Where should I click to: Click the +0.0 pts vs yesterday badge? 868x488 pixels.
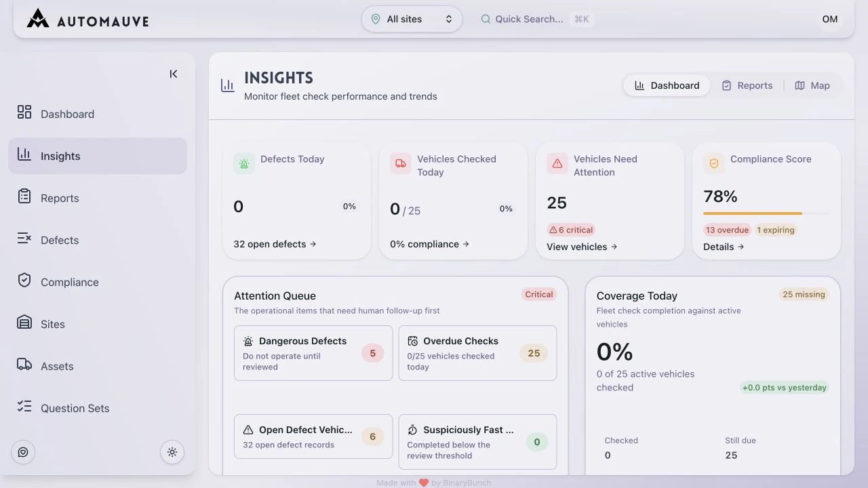[785, 388]
